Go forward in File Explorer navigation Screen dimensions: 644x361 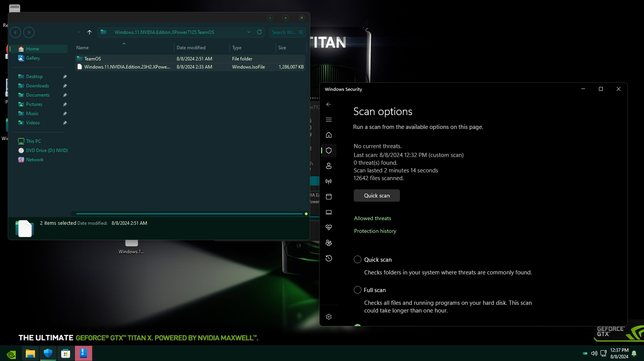click(29, 32)
